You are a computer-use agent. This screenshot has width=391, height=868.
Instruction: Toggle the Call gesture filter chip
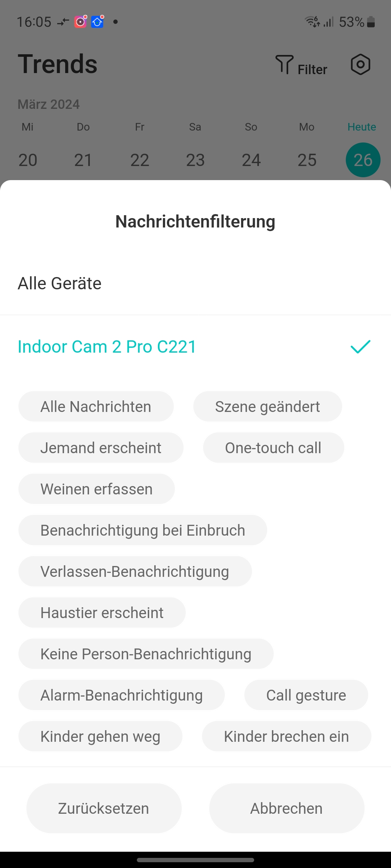[306, 695]
